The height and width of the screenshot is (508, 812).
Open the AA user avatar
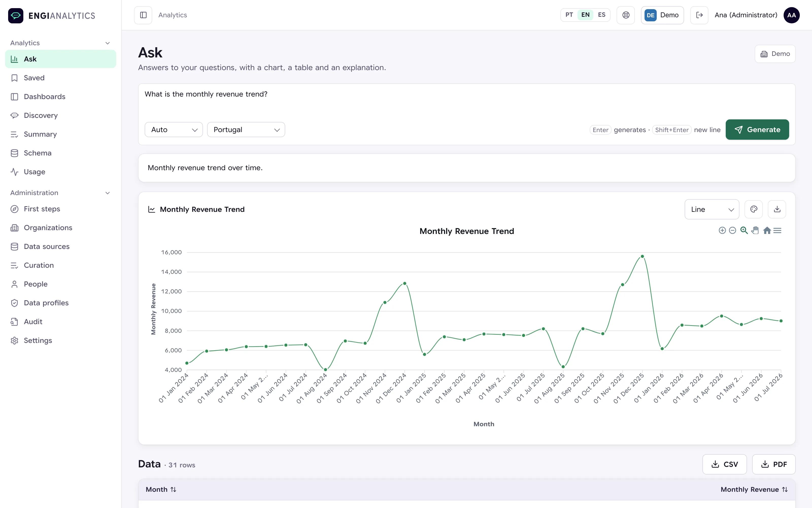pos(791,15)
